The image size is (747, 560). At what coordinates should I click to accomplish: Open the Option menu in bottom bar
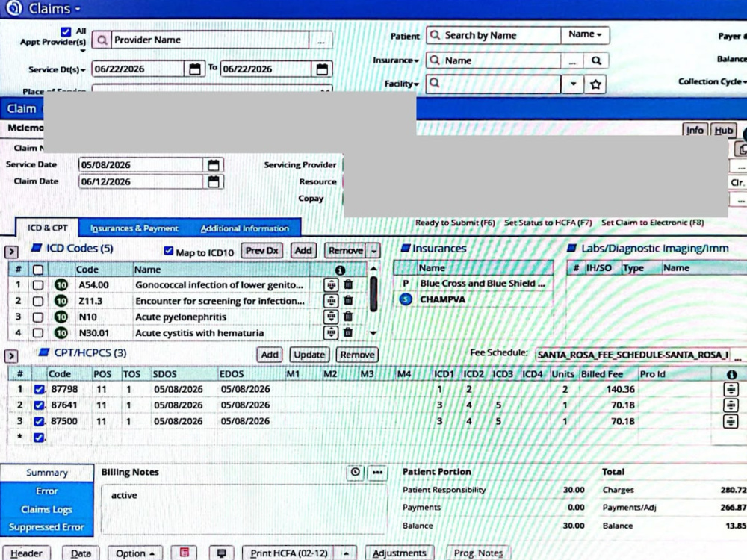134,553
